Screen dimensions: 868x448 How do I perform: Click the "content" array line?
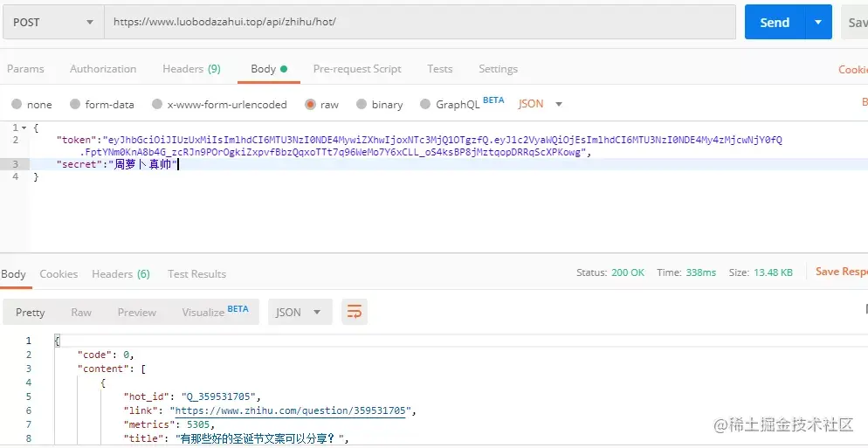(111, 369)
